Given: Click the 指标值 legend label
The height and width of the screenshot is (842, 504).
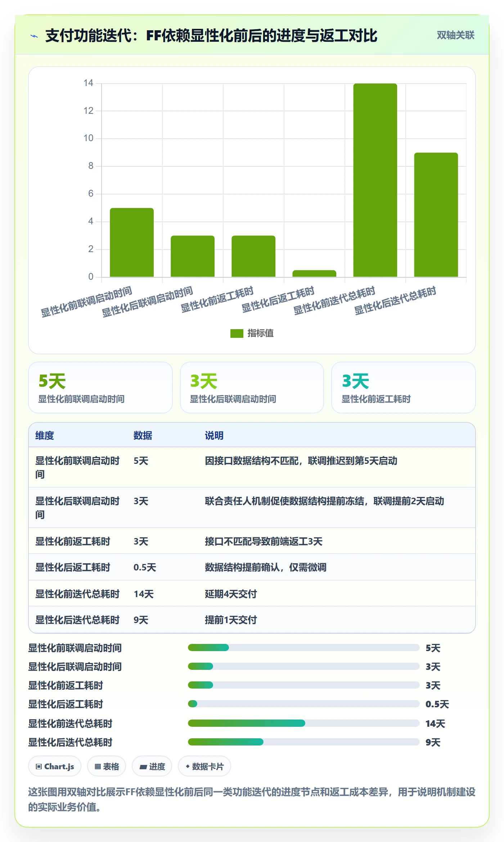Looking at the screenshot, I should (260, 333).
